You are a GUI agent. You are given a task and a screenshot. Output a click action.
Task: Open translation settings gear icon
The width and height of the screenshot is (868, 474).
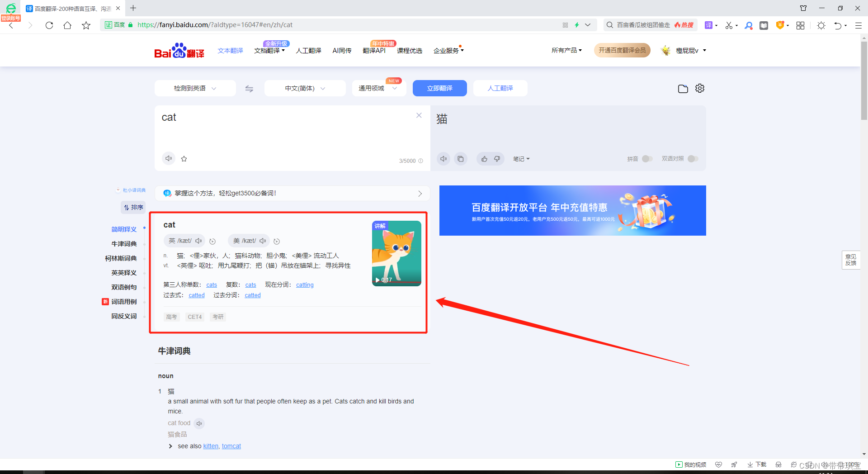(700, 88)
